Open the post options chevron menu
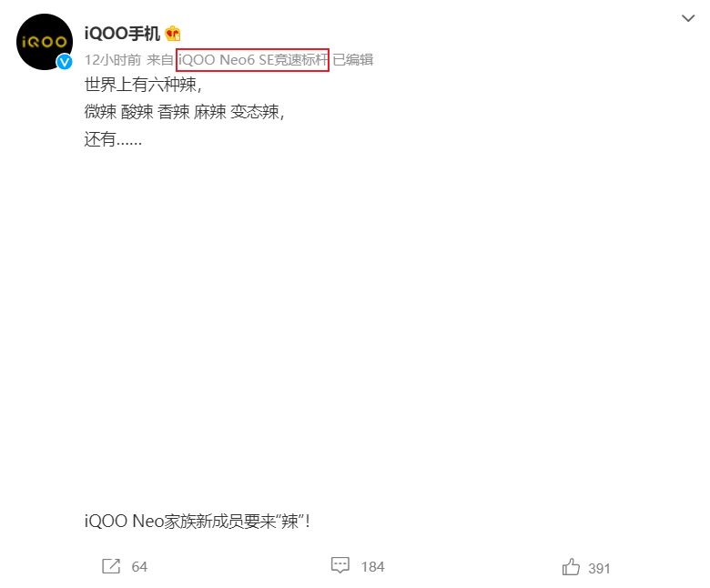This screenshot has width=710, height=588. click(688, 18)
